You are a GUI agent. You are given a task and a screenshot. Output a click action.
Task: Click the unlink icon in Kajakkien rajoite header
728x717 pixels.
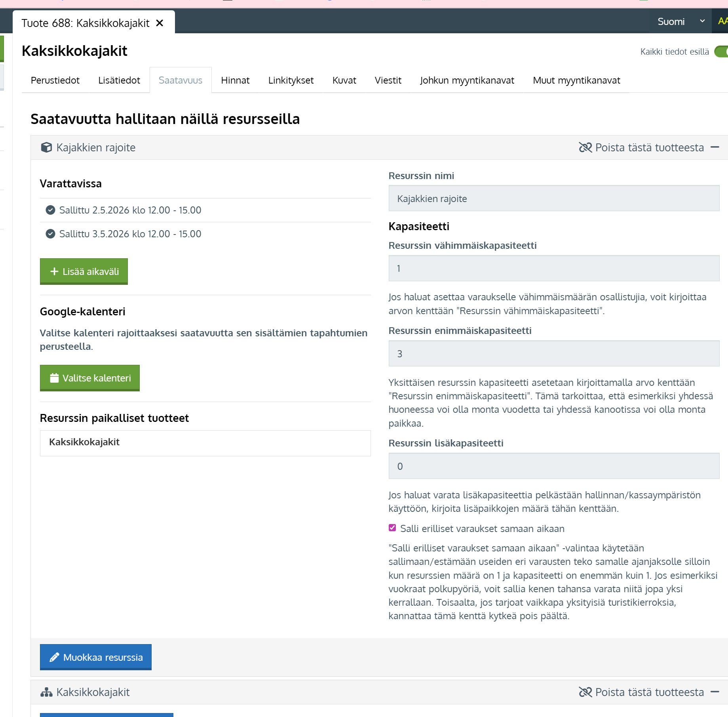pyautogui.click(x=585, y=147)
